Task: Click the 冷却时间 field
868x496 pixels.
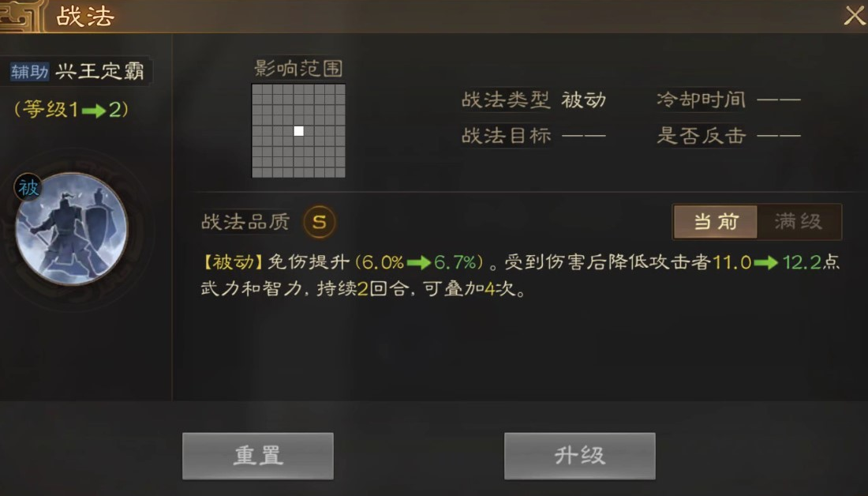Action: pyautogui.click(x=728, y=100)
